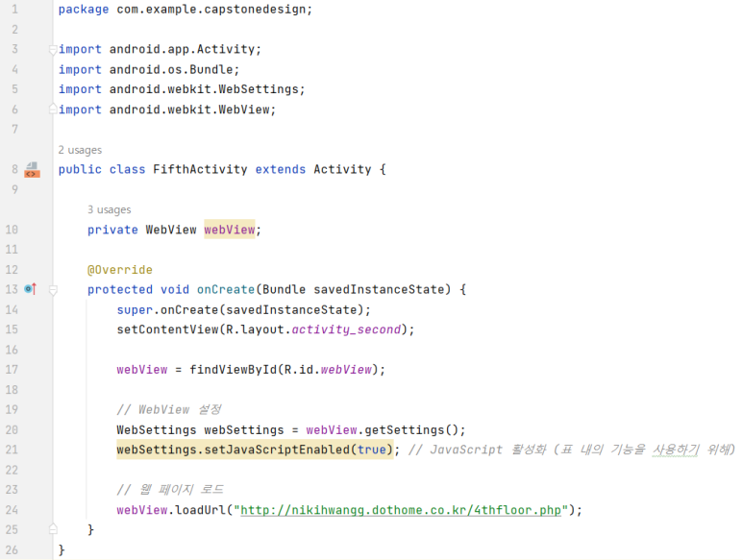Collapse the onCreate method fold marker on line 13
This screenshot has width=743, height=560.
[x=53, y=290]
